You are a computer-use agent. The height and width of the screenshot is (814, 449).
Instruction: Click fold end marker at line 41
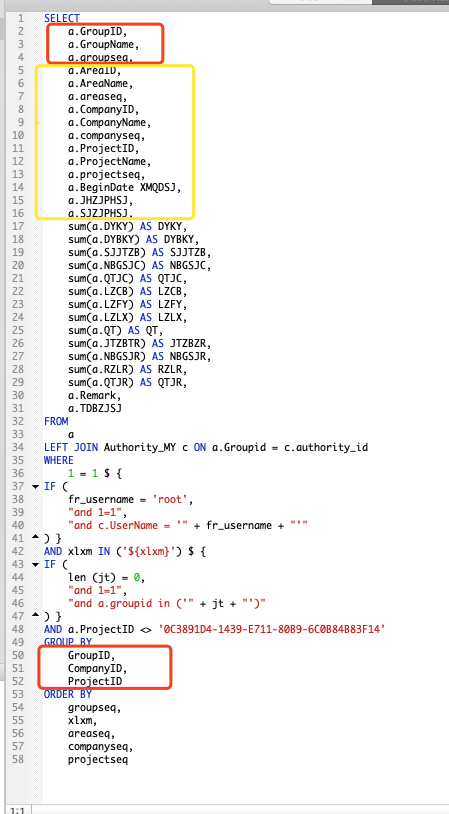(35, 538)
